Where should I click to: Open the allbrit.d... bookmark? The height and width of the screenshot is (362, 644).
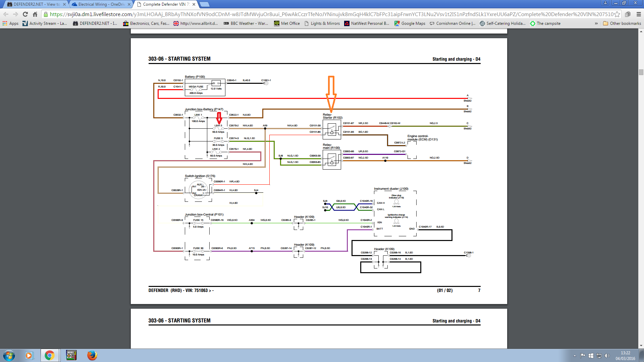[196, 23]
